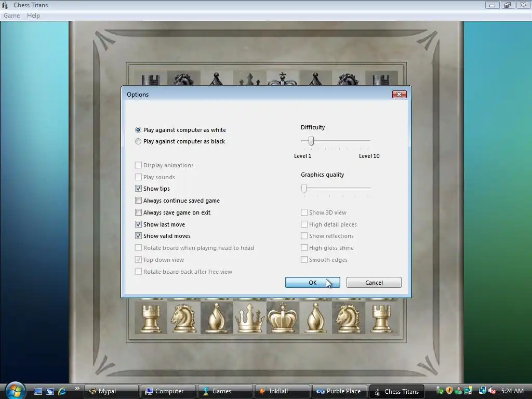Click the white kingside bishop piece
Image resolution: width=532 pixels, height=399 pixels.
point(315,318)
